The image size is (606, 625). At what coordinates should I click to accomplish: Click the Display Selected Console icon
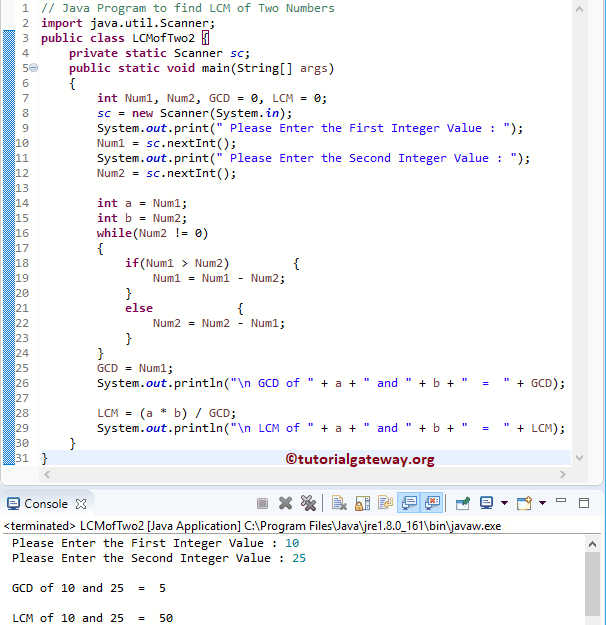point(486,503)
